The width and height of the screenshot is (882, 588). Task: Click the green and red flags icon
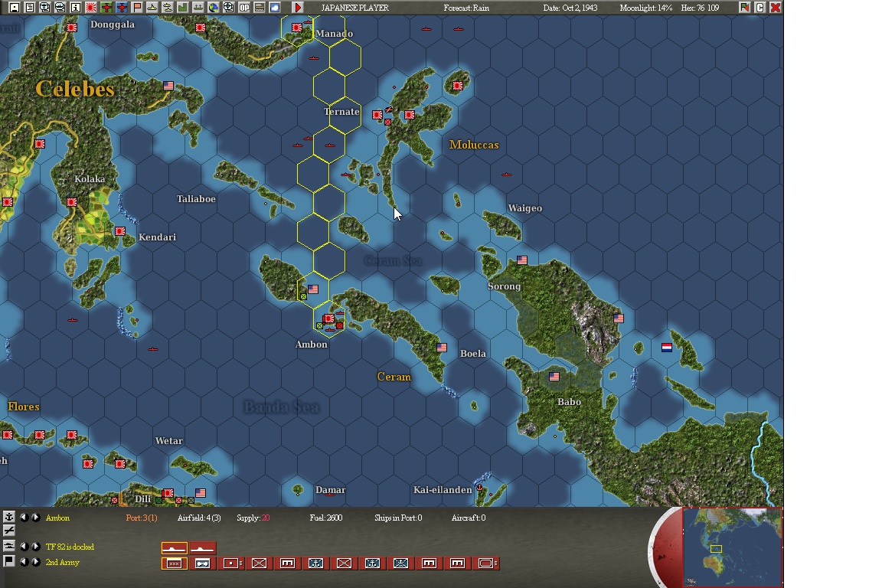click(745, 8)
